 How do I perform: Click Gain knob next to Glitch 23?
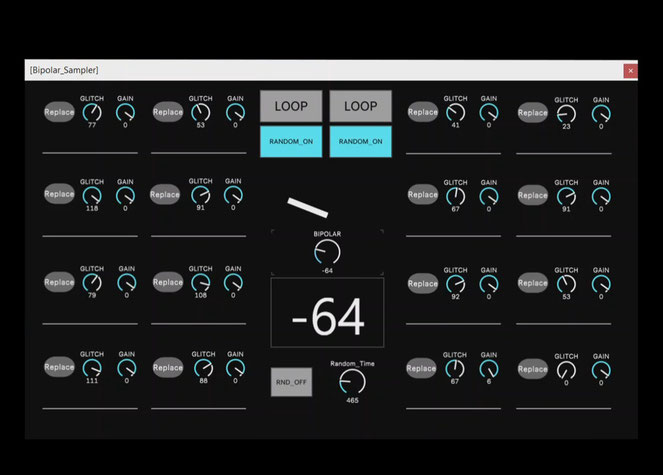(601, 114)
